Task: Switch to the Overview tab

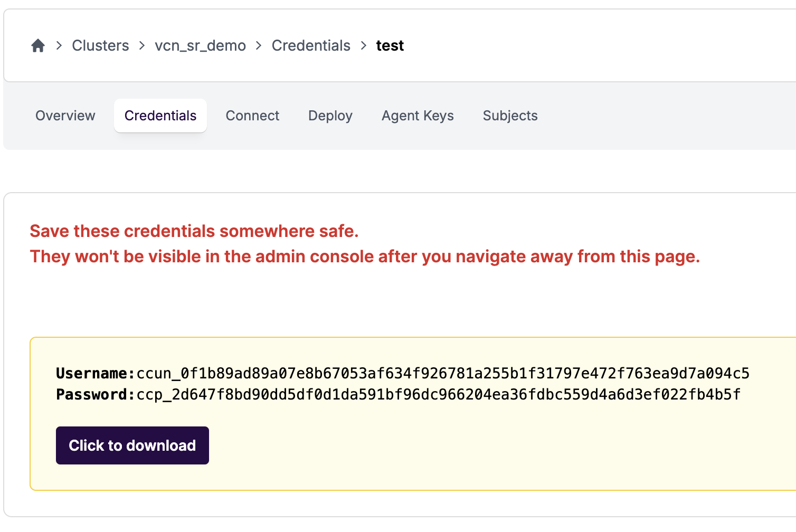Action: pos(65,116)
